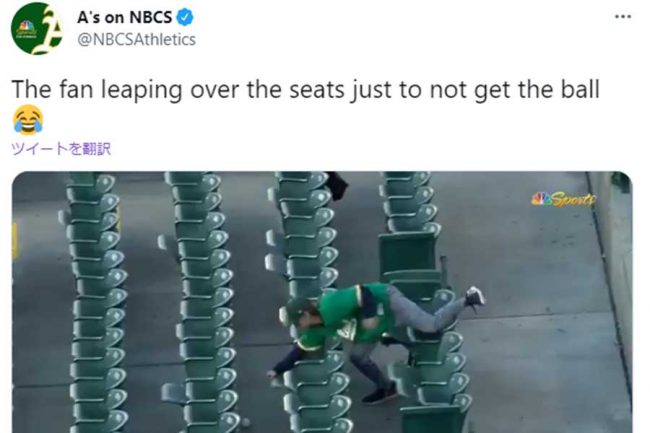This screenshot has height=433, width=650.
Task: Click the black jacket draped over seat
Action: [337, 186]
